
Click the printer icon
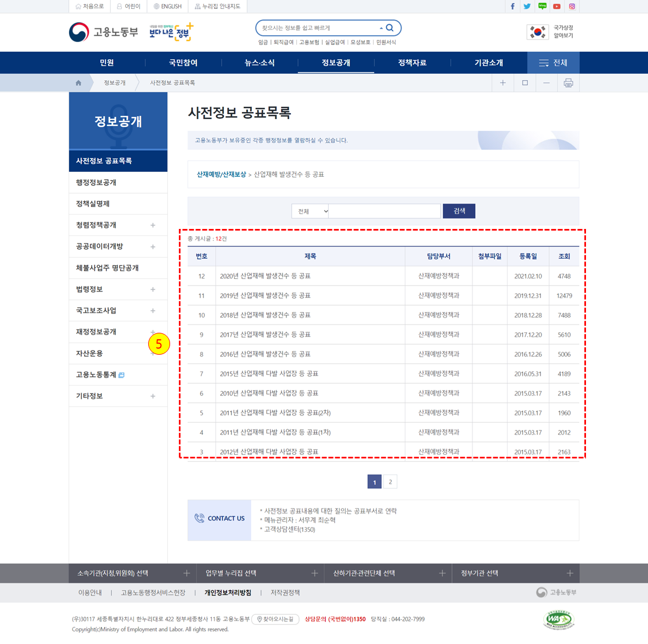click(568, 83)
